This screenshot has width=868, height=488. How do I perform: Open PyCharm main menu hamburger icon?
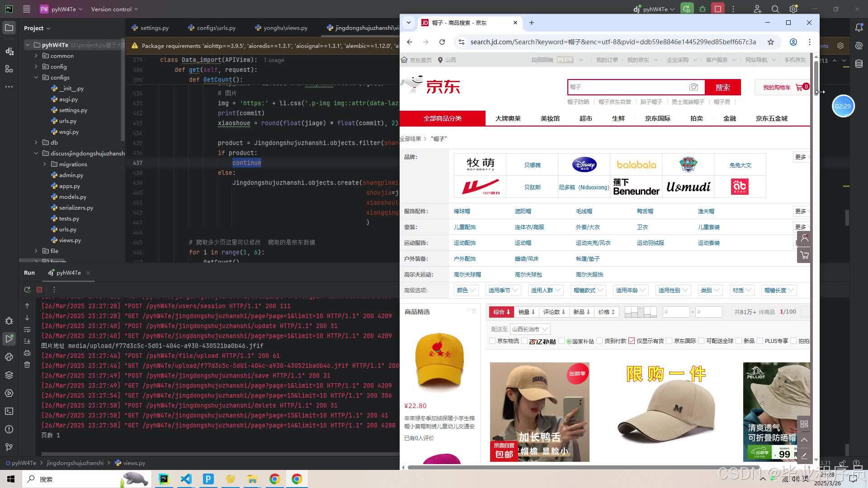pos(27,9)
